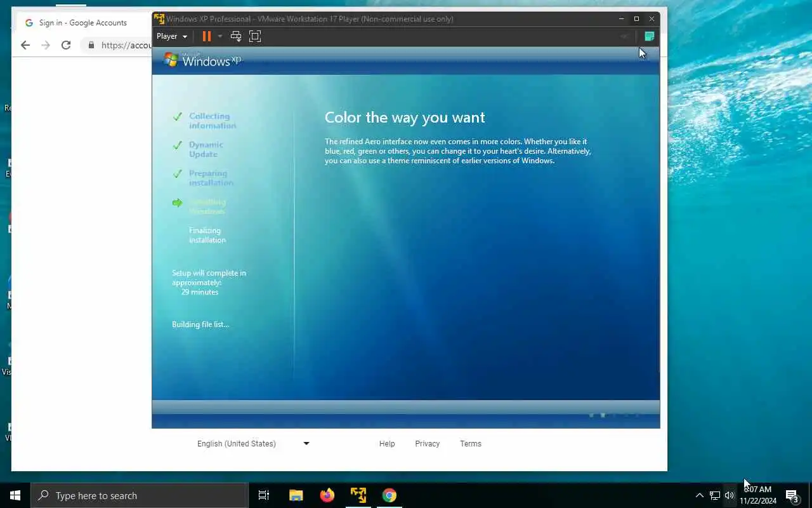
Task: Open the clock showing 11/22/2024
Action: pos(758,495)
